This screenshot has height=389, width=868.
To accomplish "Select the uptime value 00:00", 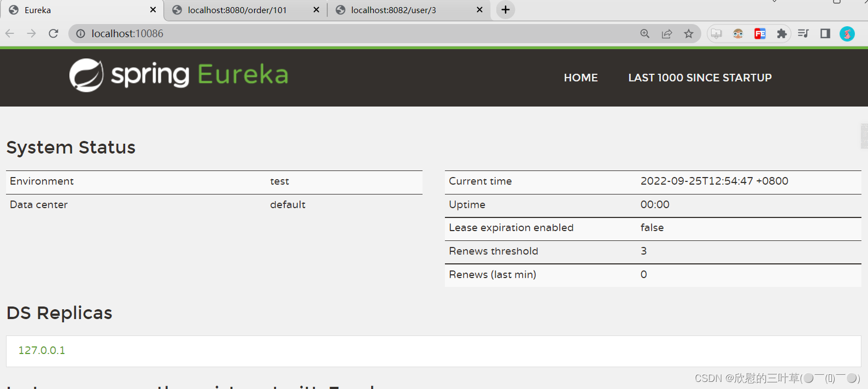I will pyautogui.click(x=655, y=205).
